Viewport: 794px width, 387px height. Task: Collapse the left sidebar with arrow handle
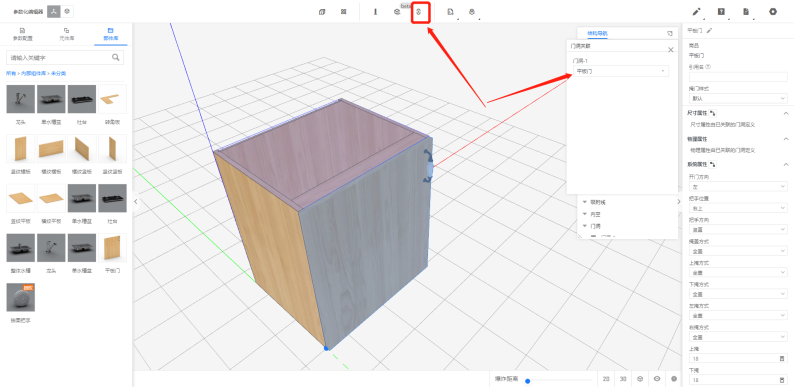[x=135, y=202]
